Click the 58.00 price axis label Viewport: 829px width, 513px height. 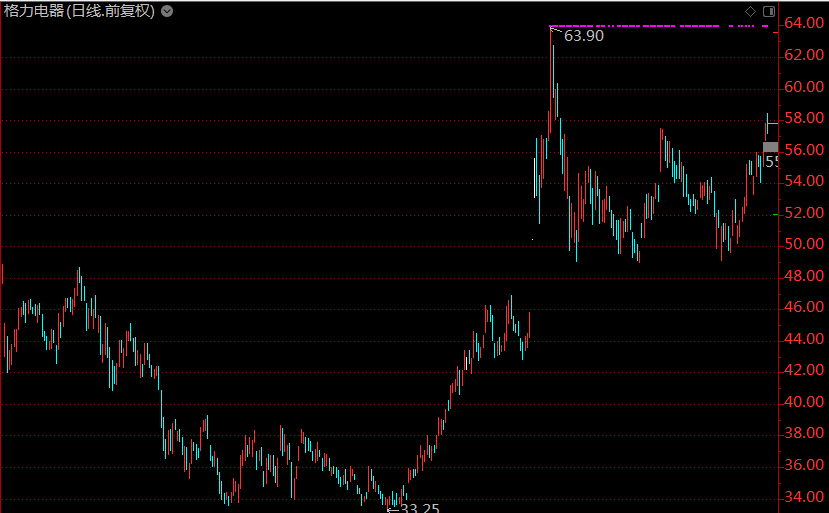(803, 119)
